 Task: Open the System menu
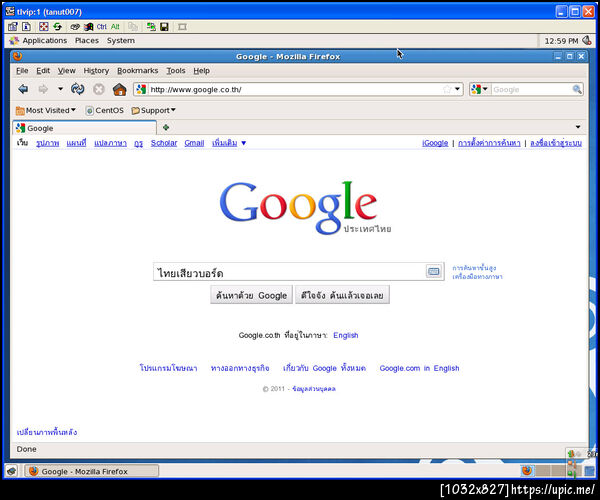pyautogui.click(x=121, y=41)
